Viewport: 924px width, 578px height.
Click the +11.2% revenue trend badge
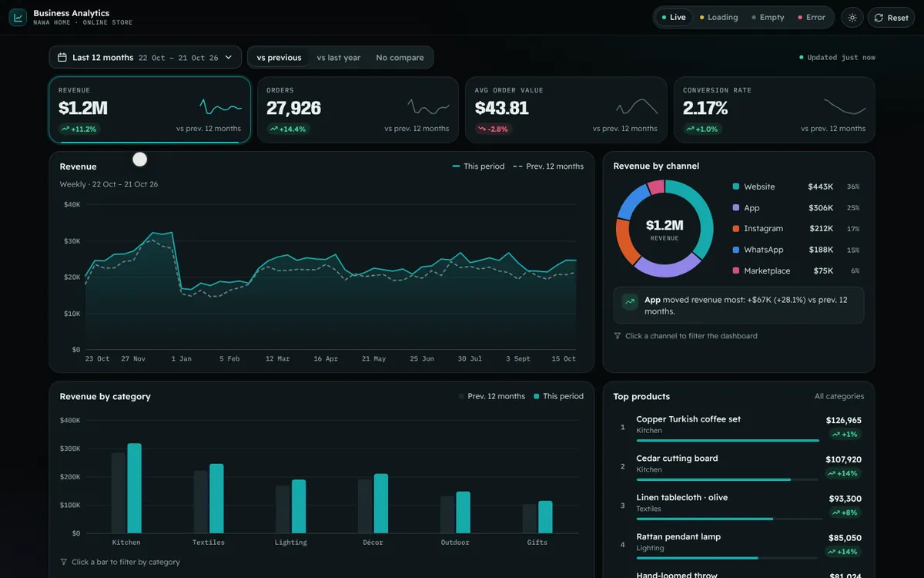tap(79, 129)
